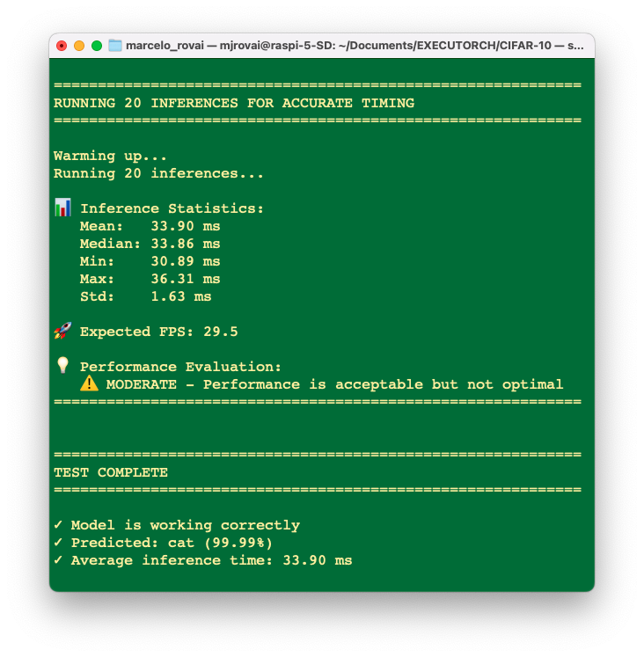
Task: Click the rocket emoji beside Expected FPS
Action: pyautogui.click(x=62, y=331)
